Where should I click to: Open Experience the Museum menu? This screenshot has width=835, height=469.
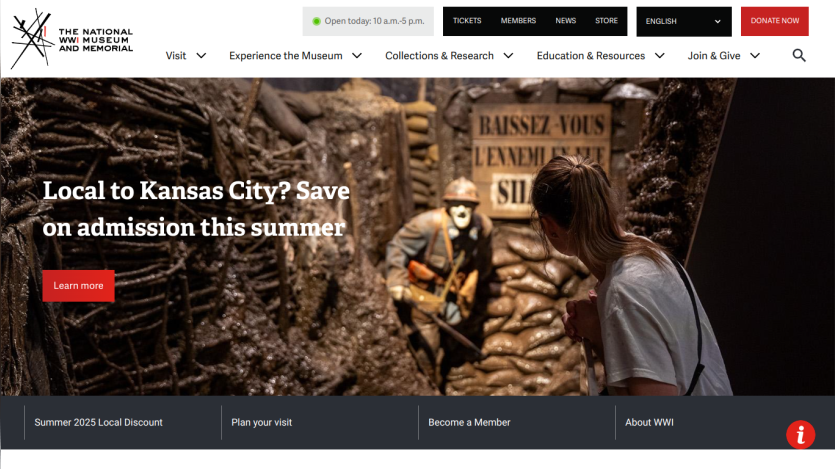(x=285, y=55)
